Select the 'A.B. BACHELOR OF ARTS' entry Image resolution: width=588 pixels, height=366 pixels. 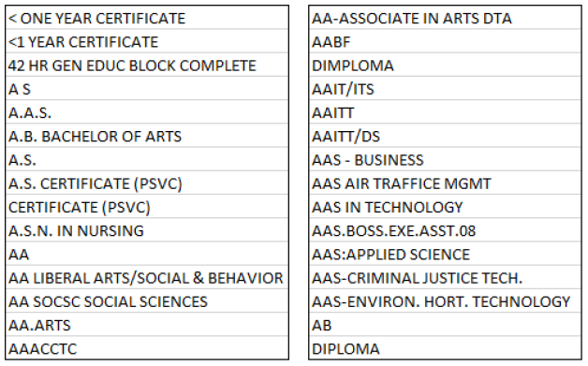(147, 136)
